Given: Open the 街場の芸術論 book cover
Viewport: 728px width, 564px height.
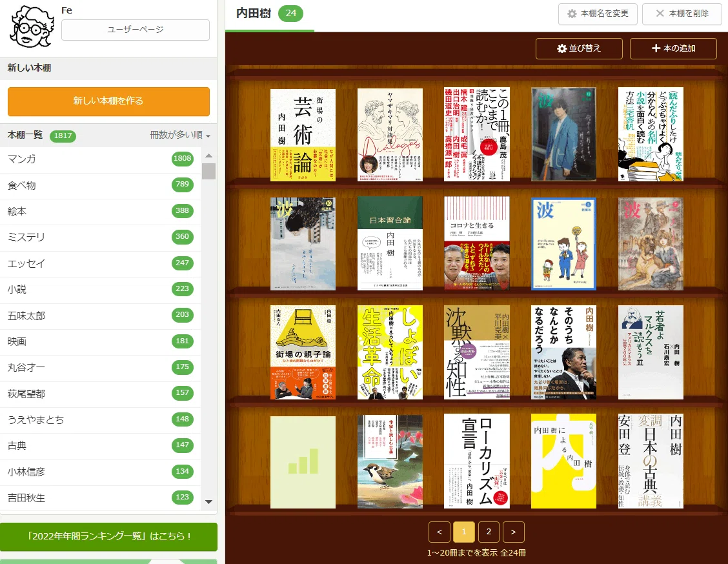Looking at the screenshot, I should (x=303, y=135).
